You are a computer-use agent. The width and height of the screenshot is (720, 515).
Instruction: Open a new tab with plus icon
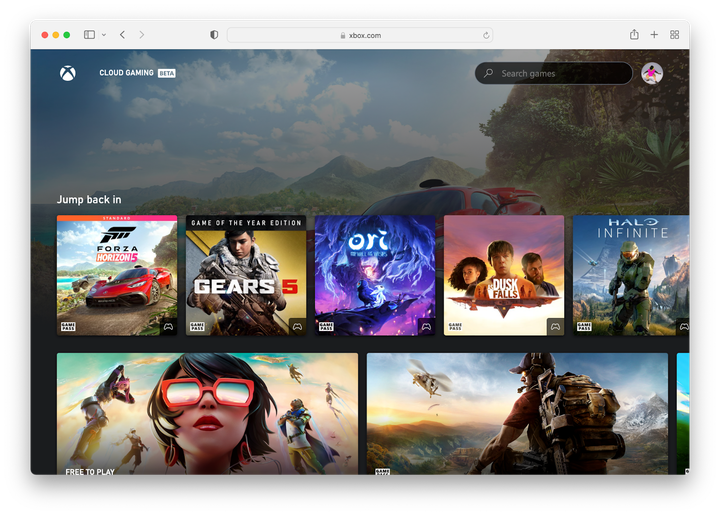pos(654,35)
